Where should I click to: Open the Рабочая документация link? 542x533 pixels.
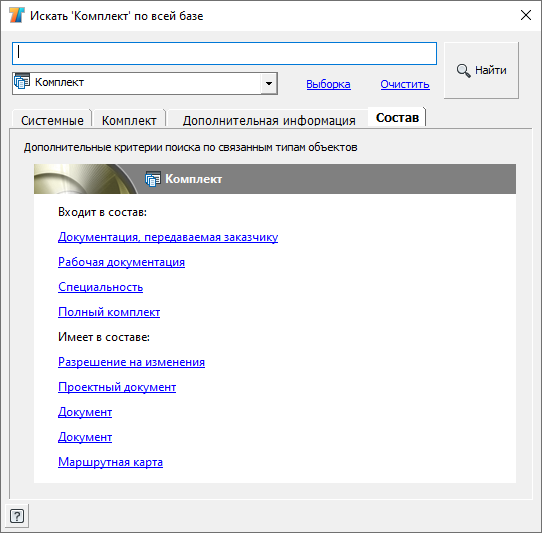click(121, 262)
